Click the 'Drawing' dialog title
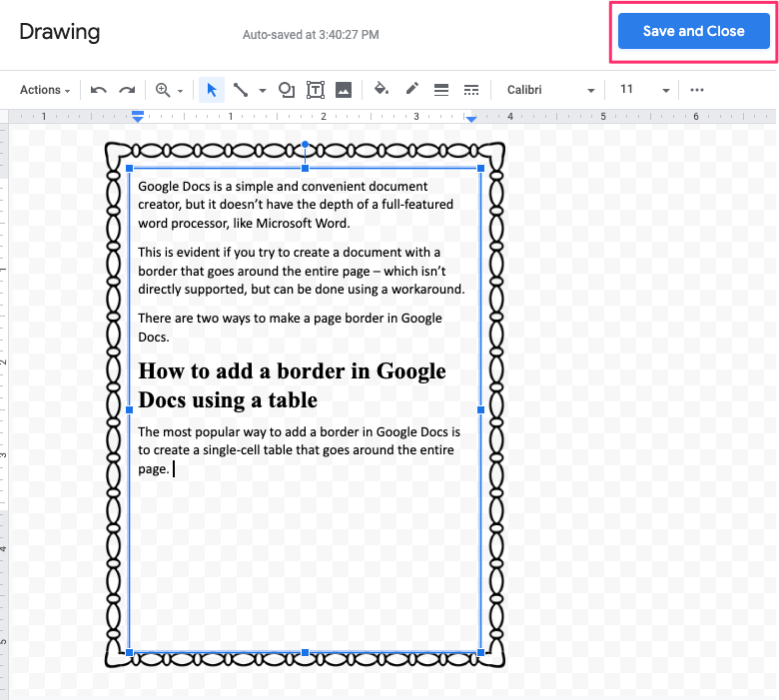The image size is (779, 700). click(60, 32)
